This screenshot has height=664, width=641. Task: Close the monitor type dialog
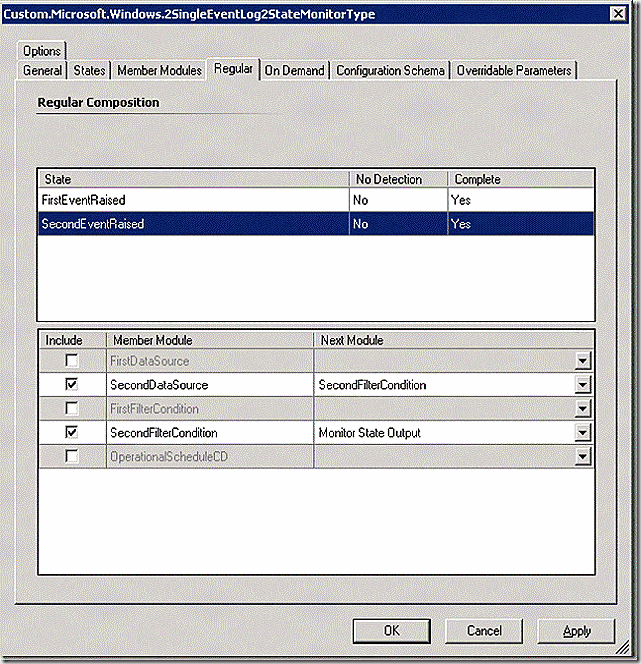(x=618, y=14)
